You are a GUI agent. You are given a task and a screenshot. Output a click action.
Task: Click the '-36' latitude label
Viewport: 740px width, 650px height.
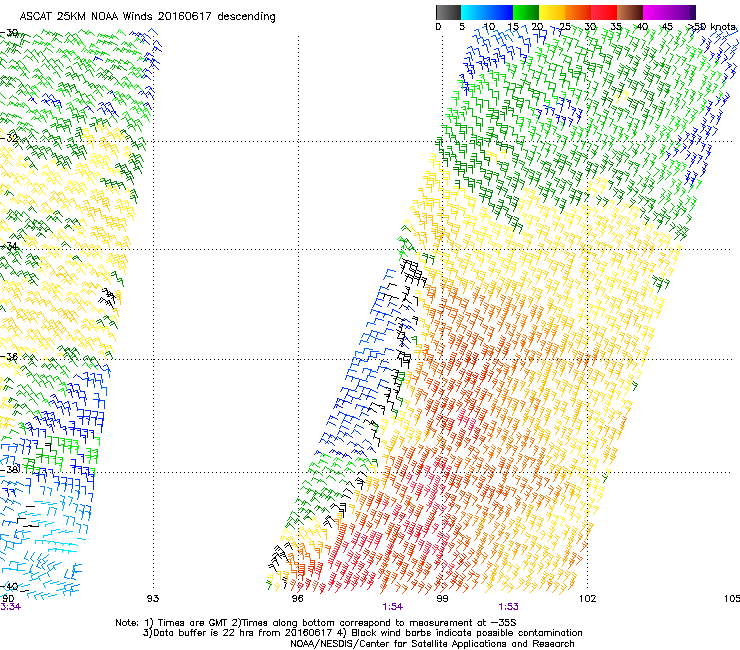click(x=9, y=356)
